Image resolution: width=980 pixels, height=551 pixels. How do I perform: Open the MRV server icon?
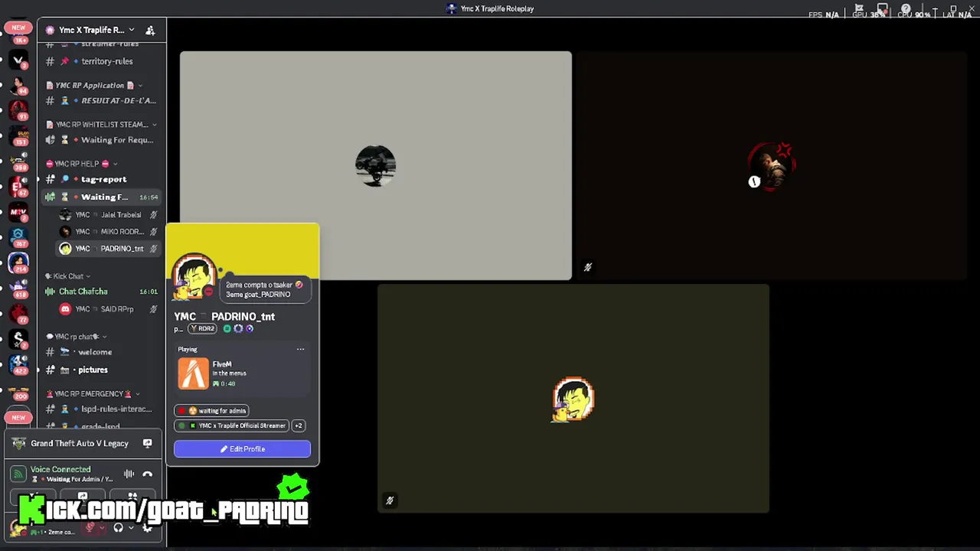[18, 212]
